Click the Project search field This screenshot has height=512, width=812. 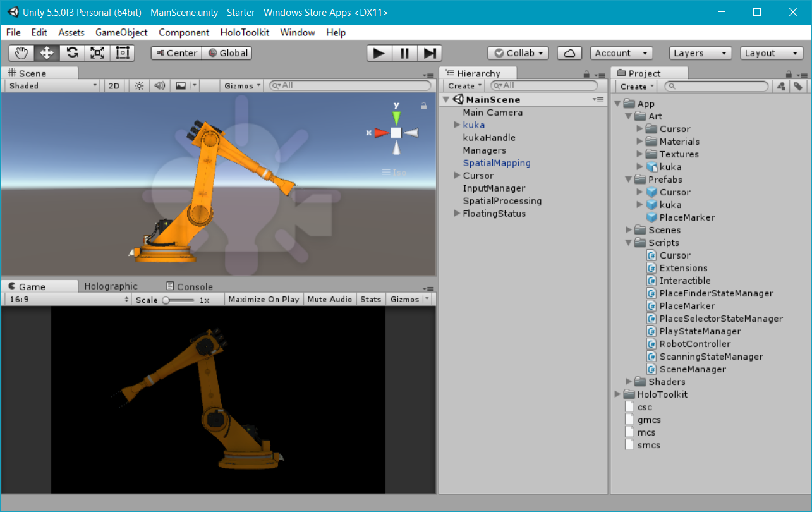716,86
